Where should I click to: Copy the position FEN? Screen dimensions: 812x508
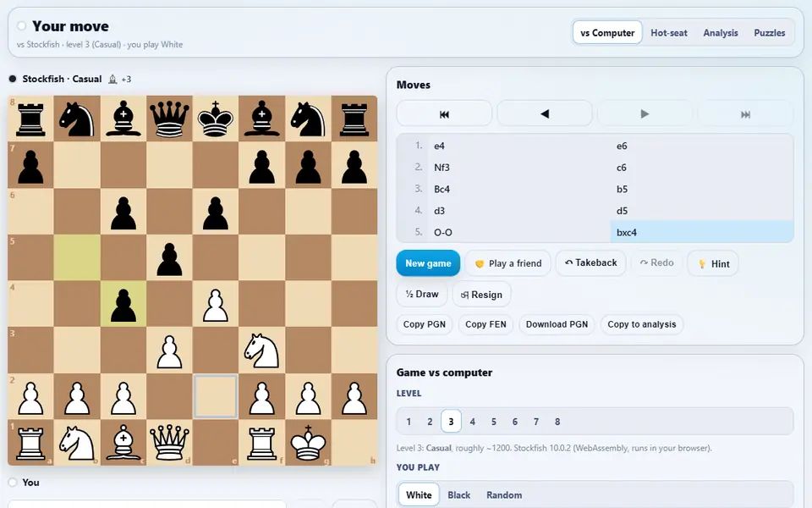(486, 324)
